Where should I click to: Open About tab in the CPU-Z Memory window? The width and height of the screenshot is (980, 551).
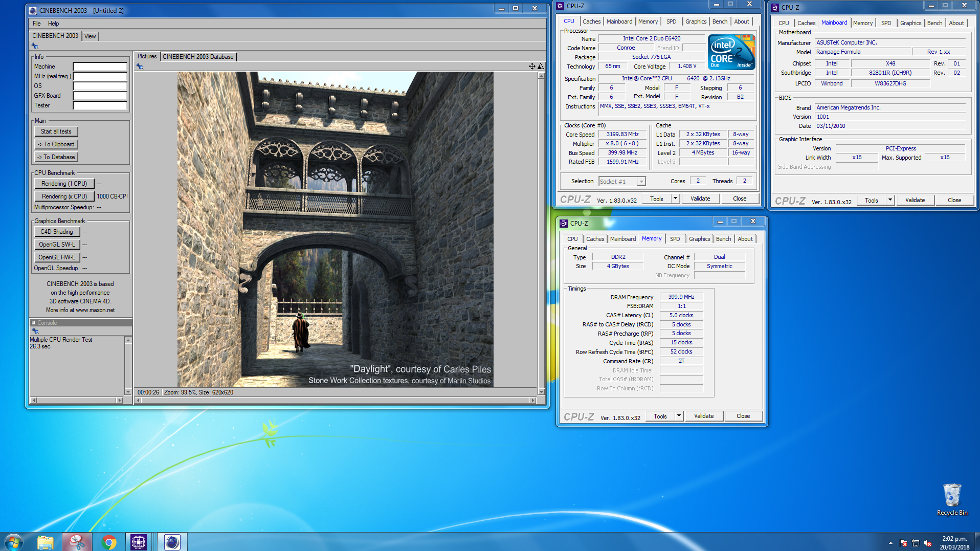click(745, 239)
